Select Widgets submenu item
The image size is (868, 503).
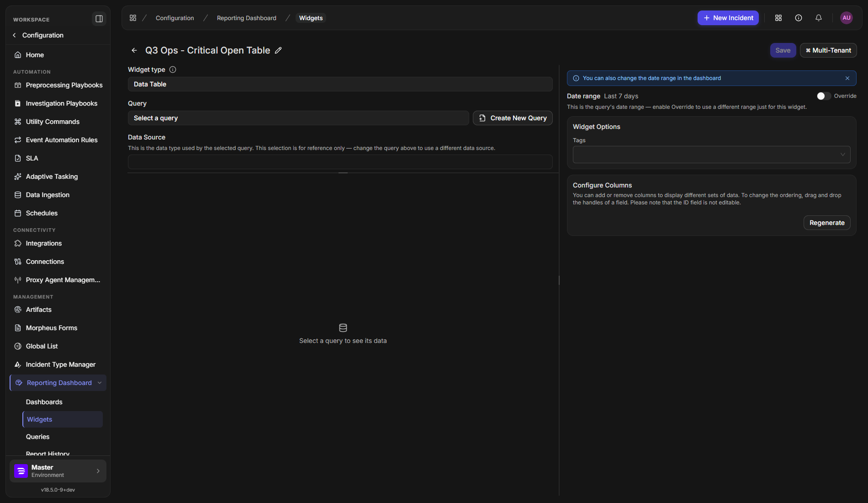63,419
